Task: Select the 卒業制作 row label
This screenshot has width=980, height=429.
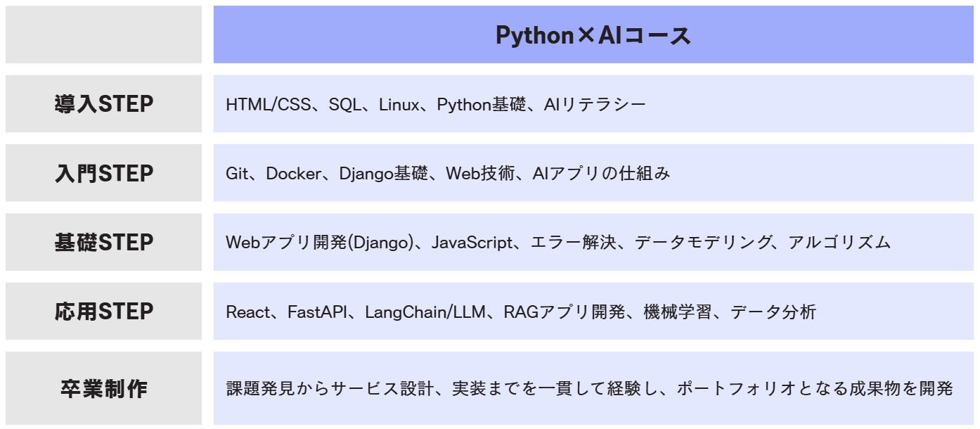Action: point(103,388)
